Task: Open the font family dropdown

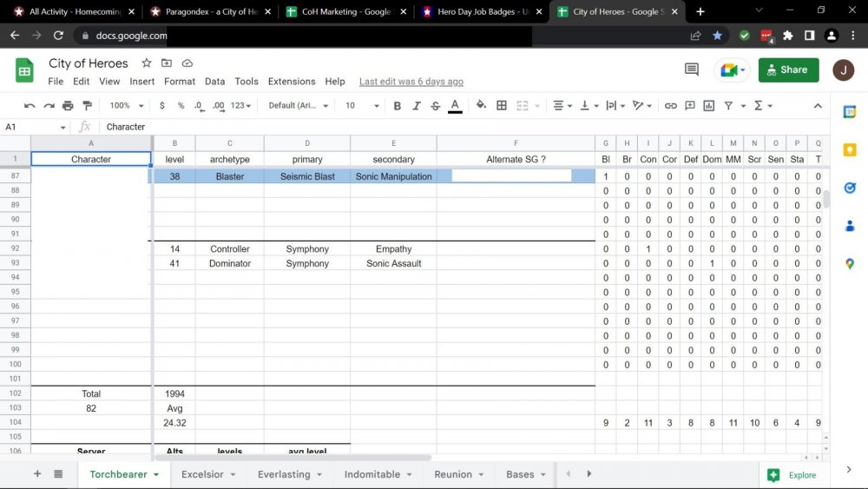Action: (x=299, y=105)
